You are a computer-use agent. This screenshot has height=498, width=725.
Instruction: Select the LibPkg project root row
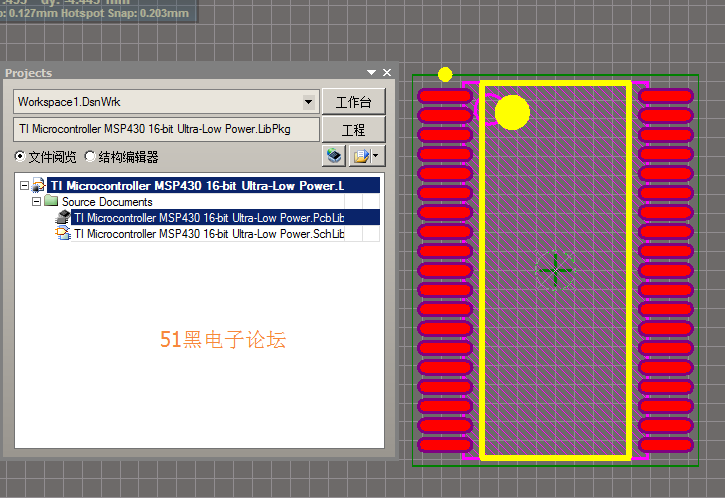pyautogui.click(x=215, y=185)
